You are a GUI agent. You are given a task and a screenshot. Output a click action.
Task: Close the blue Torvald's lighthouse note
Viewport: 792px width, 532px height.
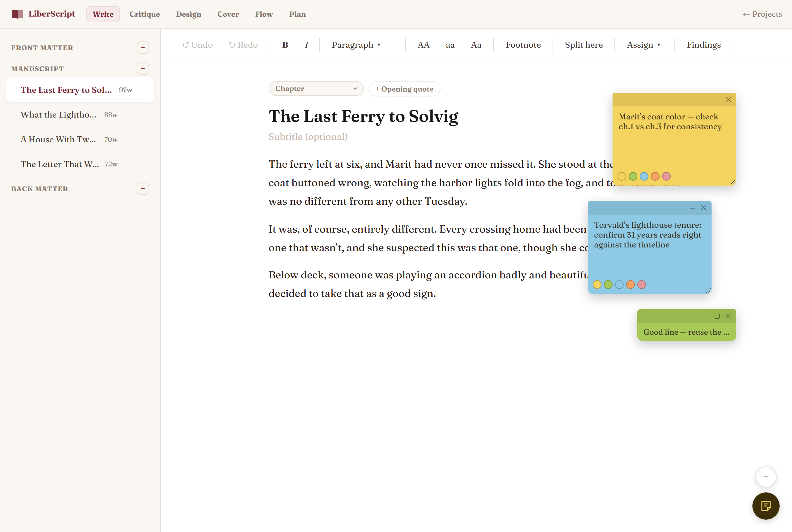tap(704, 208)
